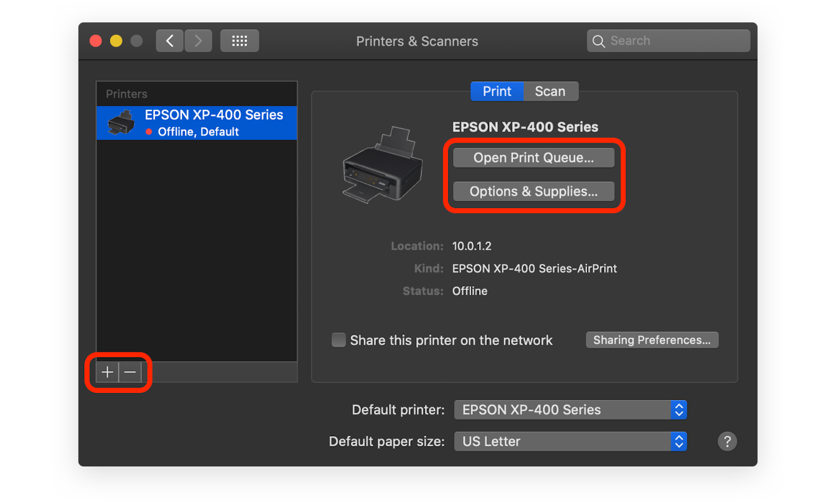Click the EPSON printer thumbnail image
The image size is (837, 504).
tap(382, 168)
